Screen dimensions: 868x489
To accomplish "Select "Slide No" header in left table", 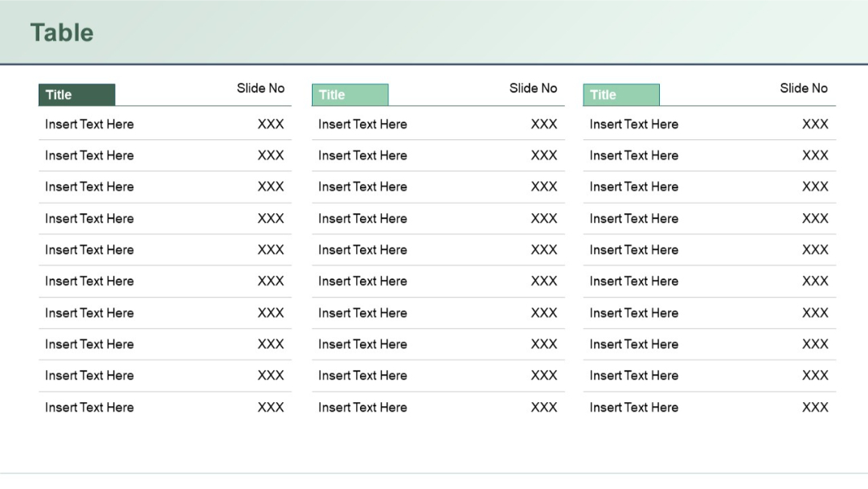I will [x=260, y=88].
